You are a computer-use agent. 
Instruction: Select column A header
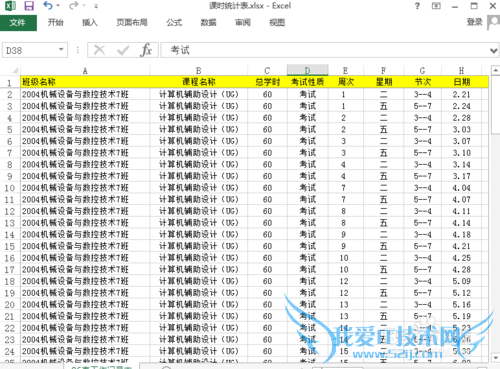[x=85, y=71]
